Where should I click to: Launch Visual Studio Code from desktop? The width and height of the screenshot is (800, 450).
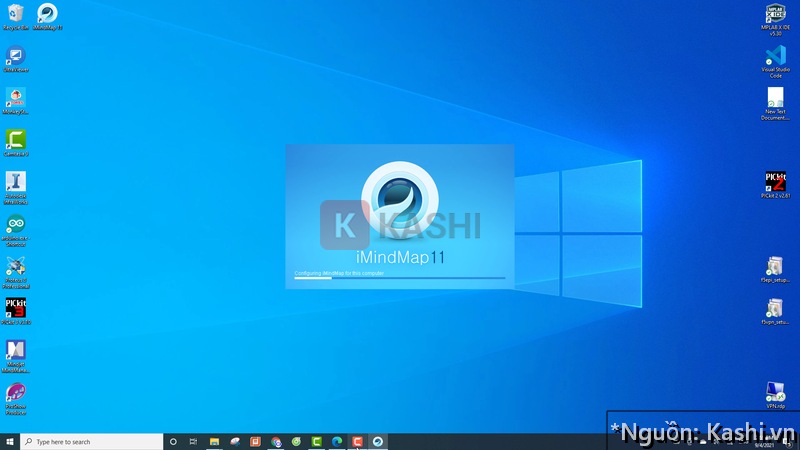click(775, 56)
